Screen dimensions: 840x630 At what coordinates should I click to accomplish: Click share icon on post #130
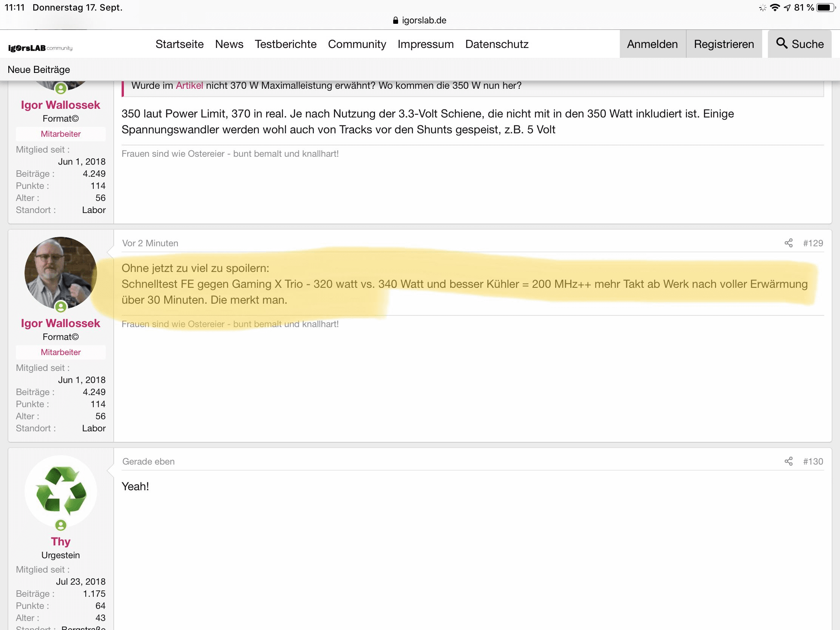(788, 462)
